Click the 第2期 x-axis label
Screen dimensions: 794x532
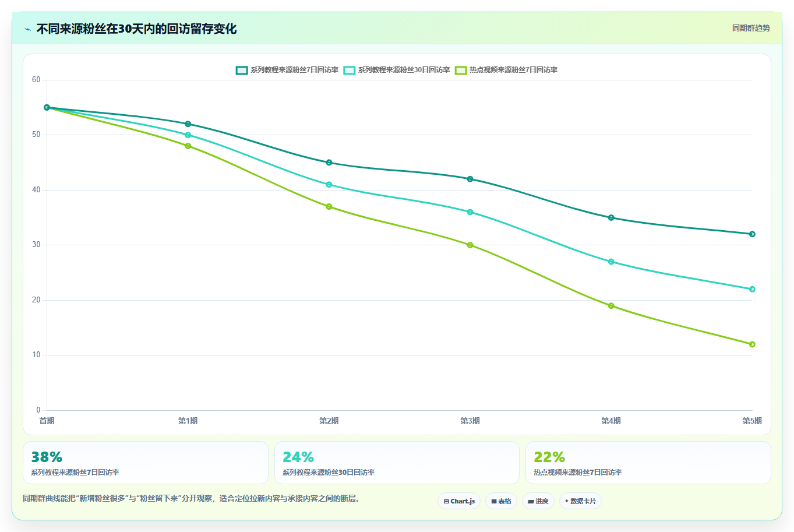tap(329, 421)
